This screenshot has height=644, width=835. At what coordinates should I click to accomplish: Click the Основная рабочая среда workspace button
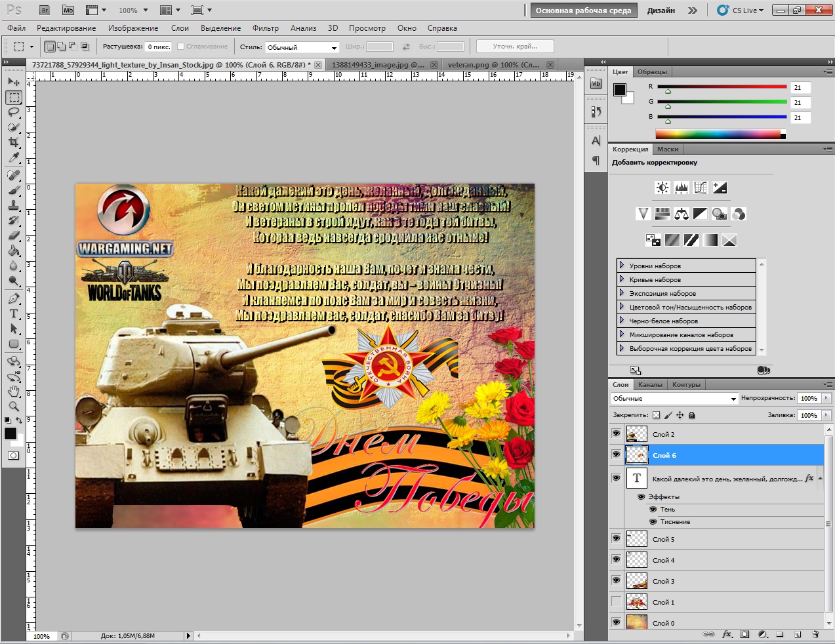[583, 10]
